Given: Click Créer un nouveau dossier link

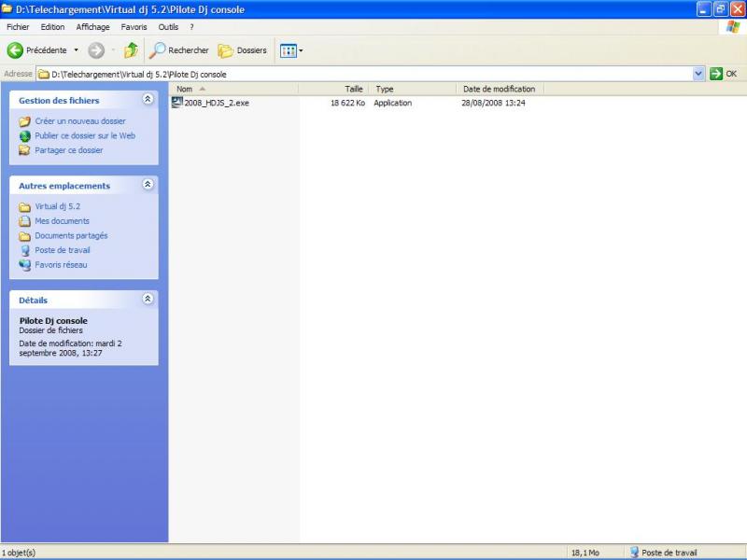Looking at the screenshot, I should pyautogui.click(x=80, y=121).
